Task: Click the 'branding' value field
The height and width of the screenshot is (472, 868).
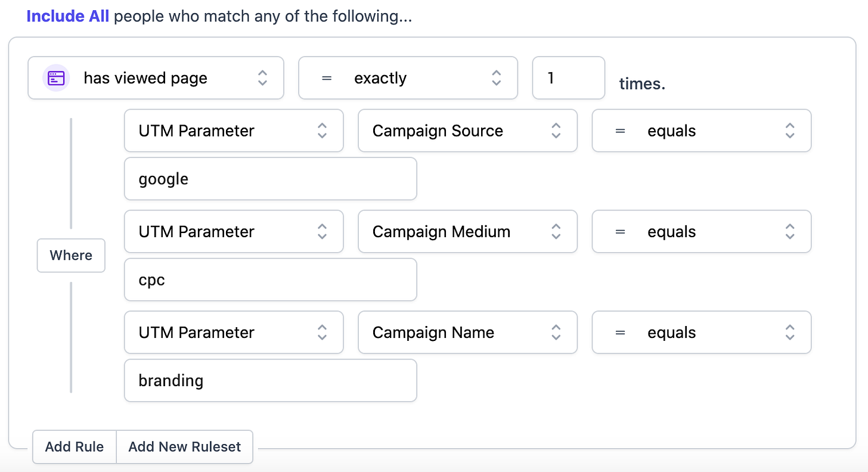Action: (x=270, y=380)
